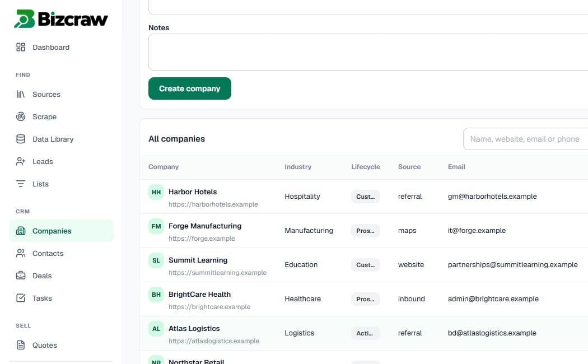Click Forge Manufacturing lifecycle badge
This screenshot has width=588, height=364.
(x=366, y=231)
